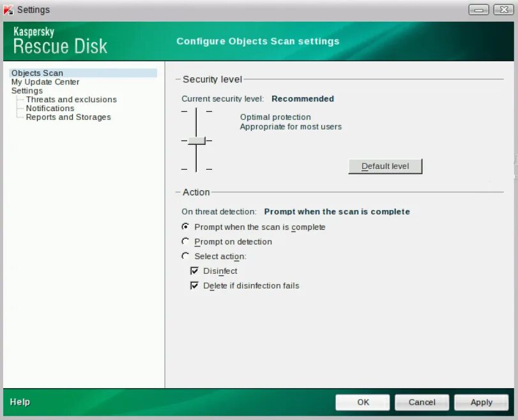Viewport: 518px width, 420px height.
Task: Click the Optimal protection description text
Action: (x=275, y=117)
